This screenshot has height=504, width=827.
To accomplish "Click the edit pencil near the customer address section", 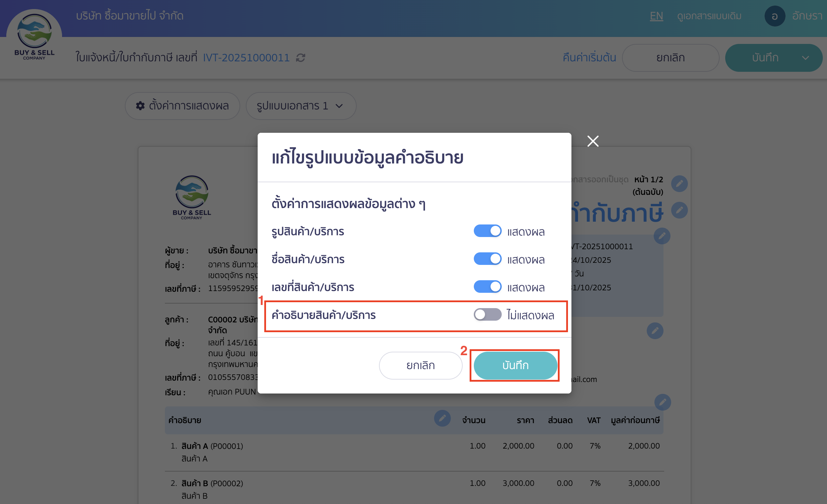I will coord(655,331).
